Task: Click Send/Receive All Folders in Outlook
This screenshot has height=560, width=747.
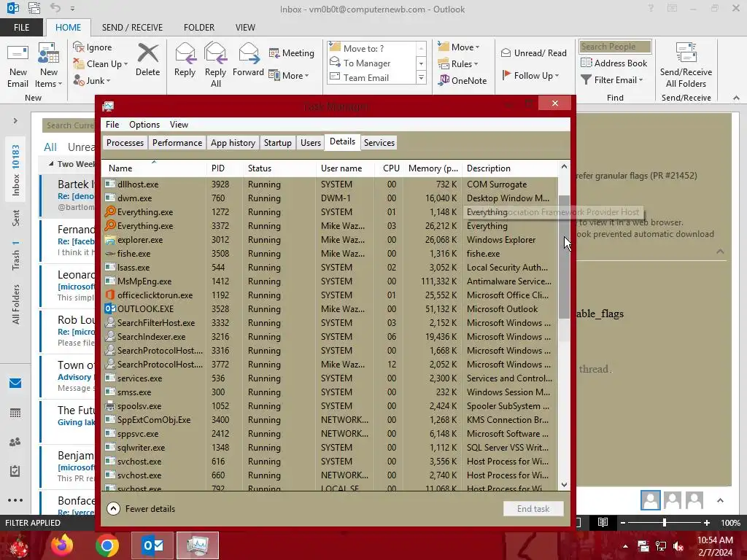Action: 686,66
